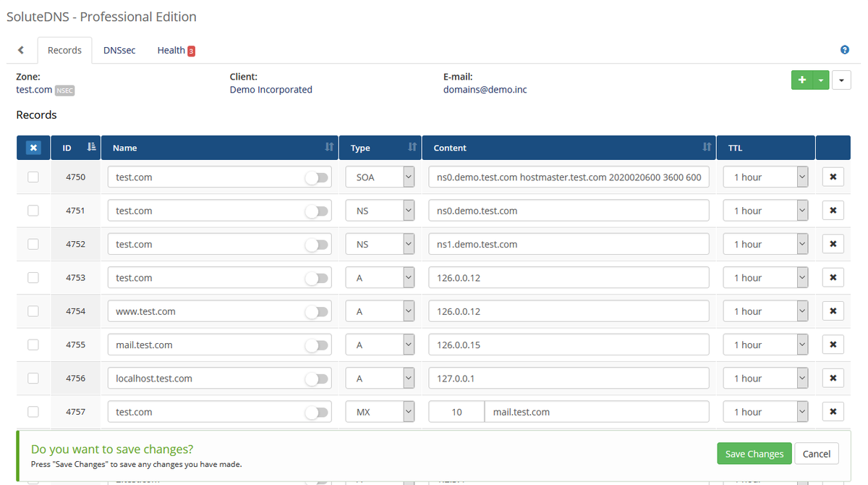Screen dimensions: 868x485
Task: Select the checkbox for record 4753
Action: click(33, 277)
